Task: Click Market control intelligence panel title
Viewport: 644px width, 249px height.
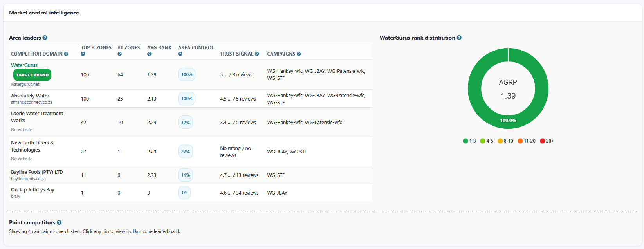Action: (44, 13)
